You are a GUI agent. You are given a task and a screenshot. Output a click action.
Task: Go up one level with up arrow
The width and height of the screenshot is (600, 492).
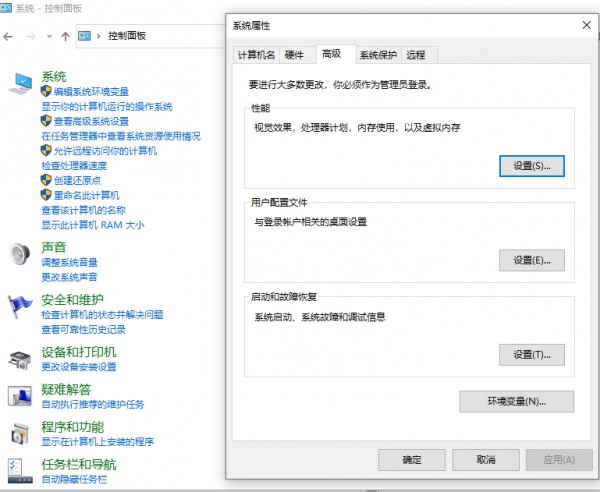[66, 36]
